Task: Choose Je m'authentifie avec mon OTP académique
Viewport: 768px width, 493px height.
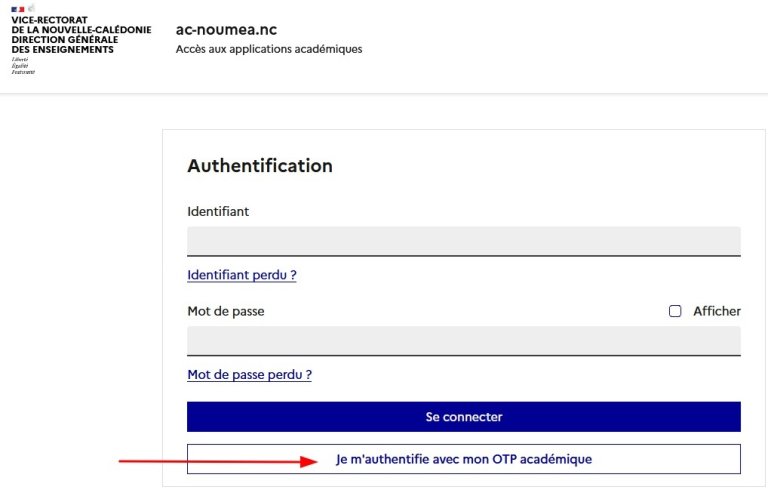Action: pos(464,459)
